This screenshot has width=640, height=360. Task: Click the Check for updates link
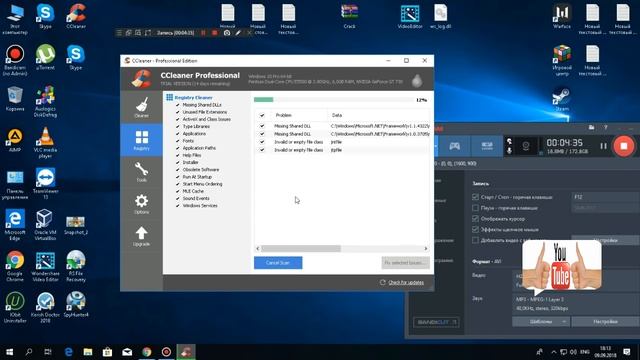(x=406, y=282)
